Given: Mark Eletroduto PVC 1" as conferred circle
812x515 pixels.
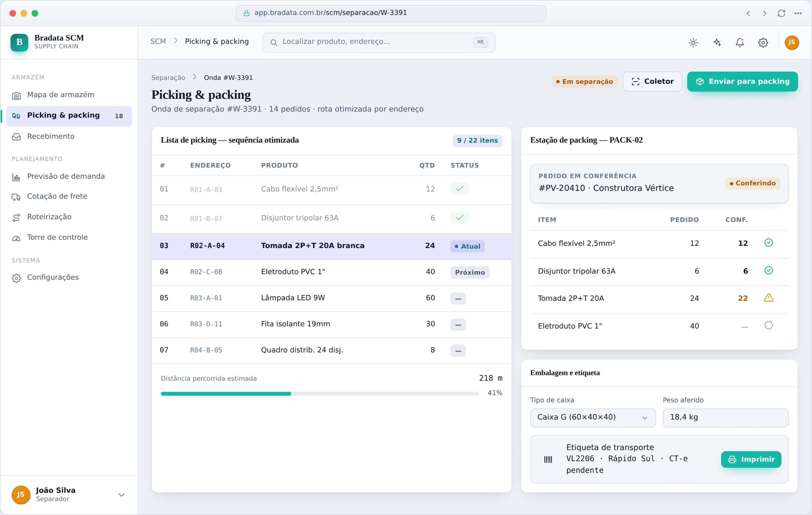Looking at the screenshot, I should pyautogui.click(x=768, y=325).
